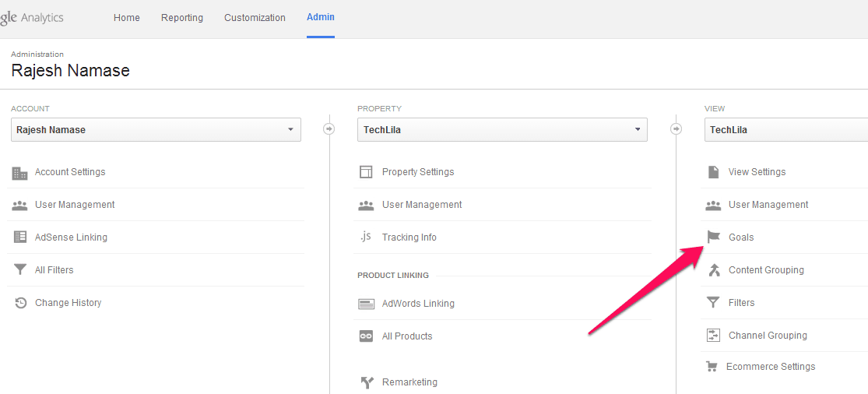
Task: Switch to the Reporting tab
Action: coord(182,18)
